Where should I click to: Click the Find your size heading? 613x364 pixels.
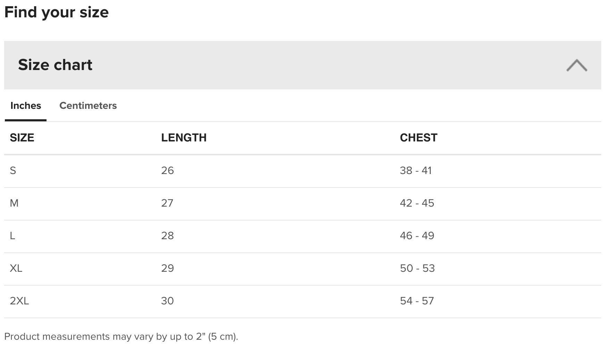(57, 12)
